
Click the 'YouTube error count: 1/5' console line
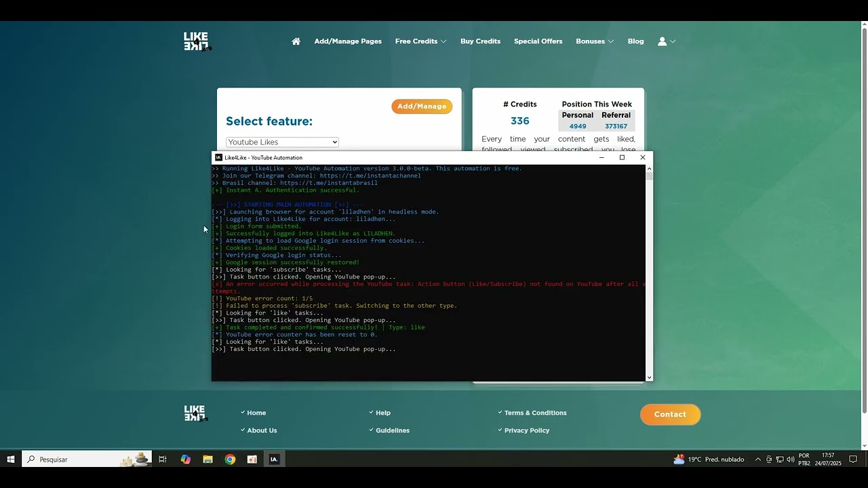point(262,298)
